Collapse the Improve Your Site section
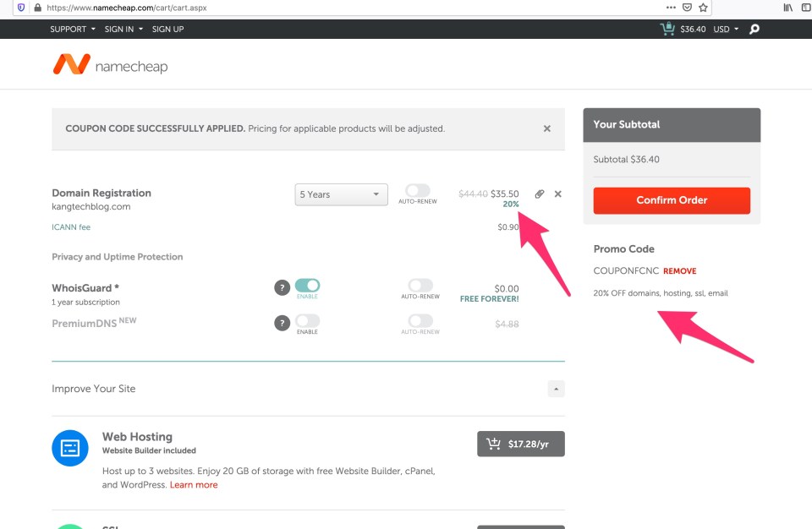 click(x=556, y=389)
